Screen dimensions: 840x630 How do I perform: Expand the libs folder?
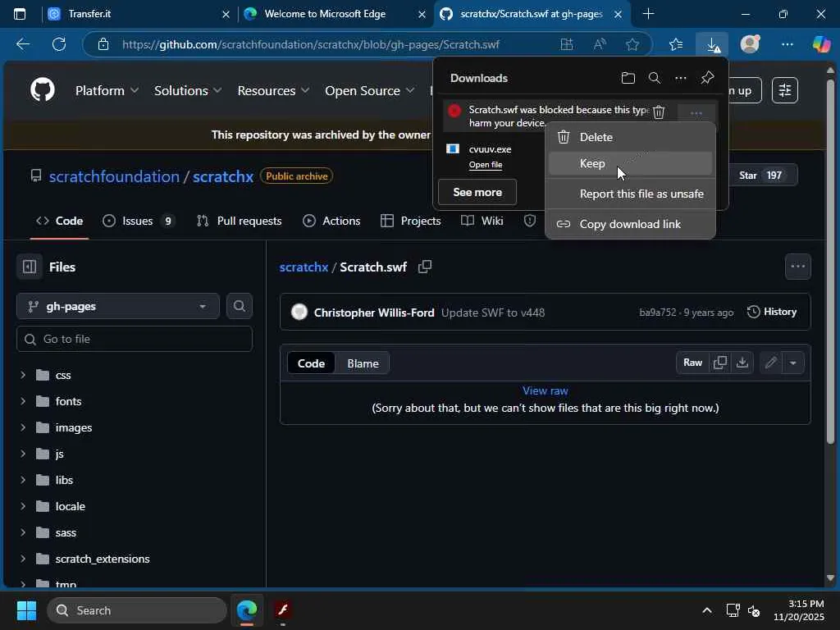coord(23,480)
